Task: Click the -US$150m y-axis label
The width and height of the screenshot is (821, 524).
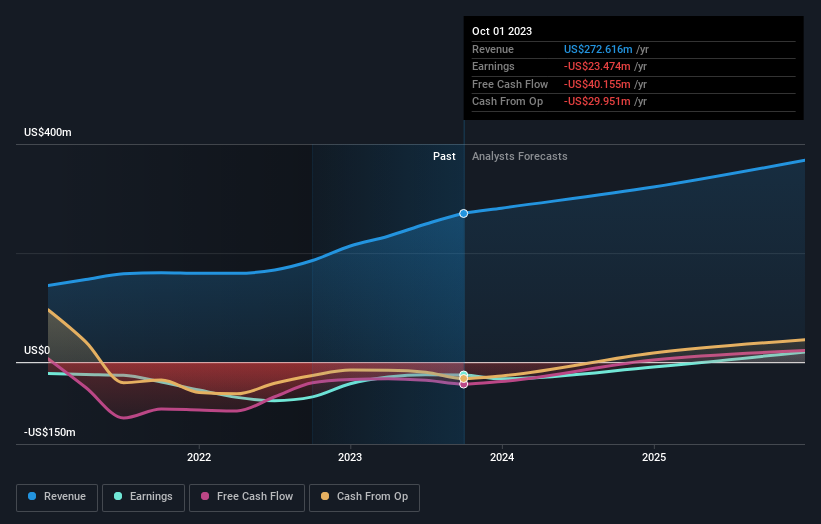Action: [x=50, y=432]
